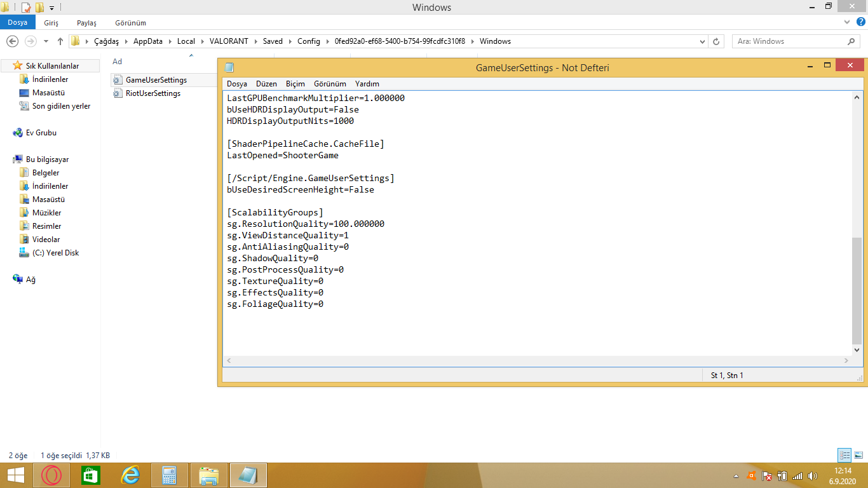Viewport: 868px width, 488px height.
Task: Open the Dosya menu in Not Defteri
Action: pyautogui.click(x=237, y=84)
